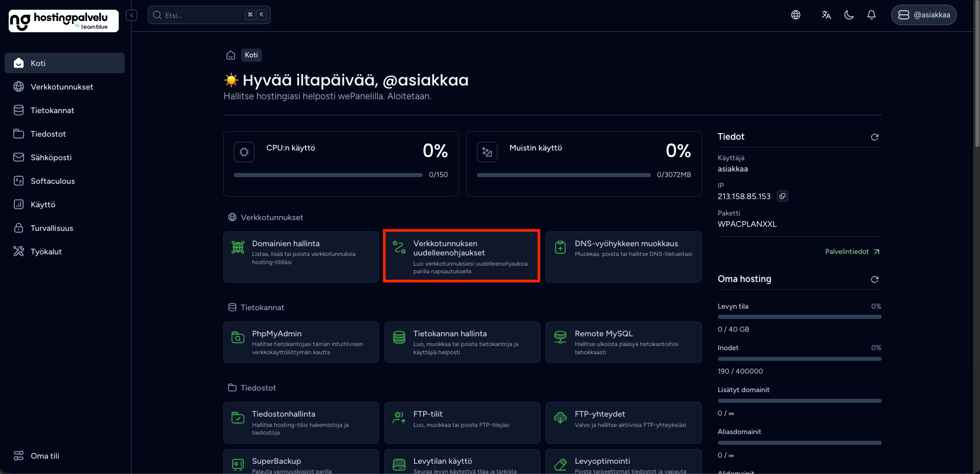Open the language translation icon
The width and height of the screenshot is (980, 474).
(x=826, y=15)
